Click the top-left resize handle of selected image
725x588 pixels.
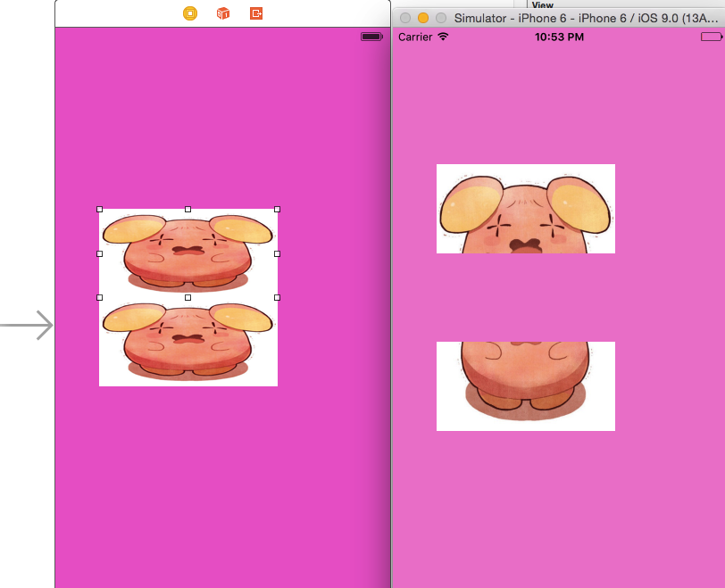(x=99, y=210)
